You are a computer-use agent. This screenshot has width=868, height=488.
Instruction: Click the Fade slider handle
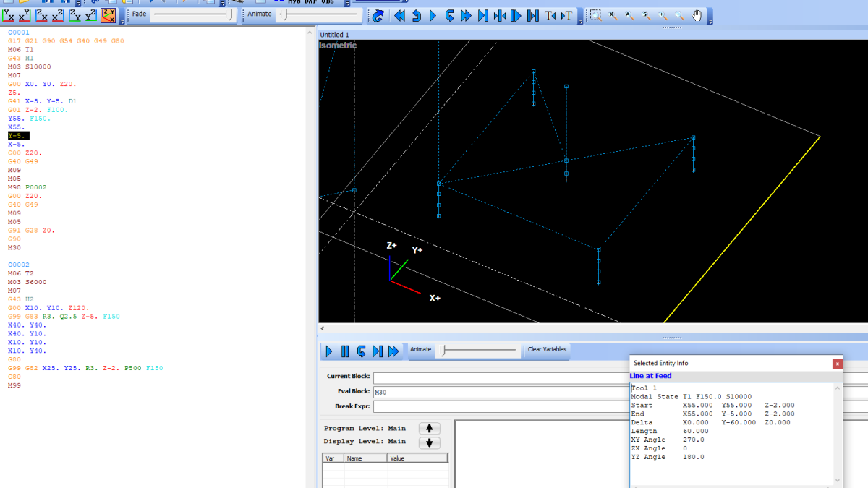231,14
